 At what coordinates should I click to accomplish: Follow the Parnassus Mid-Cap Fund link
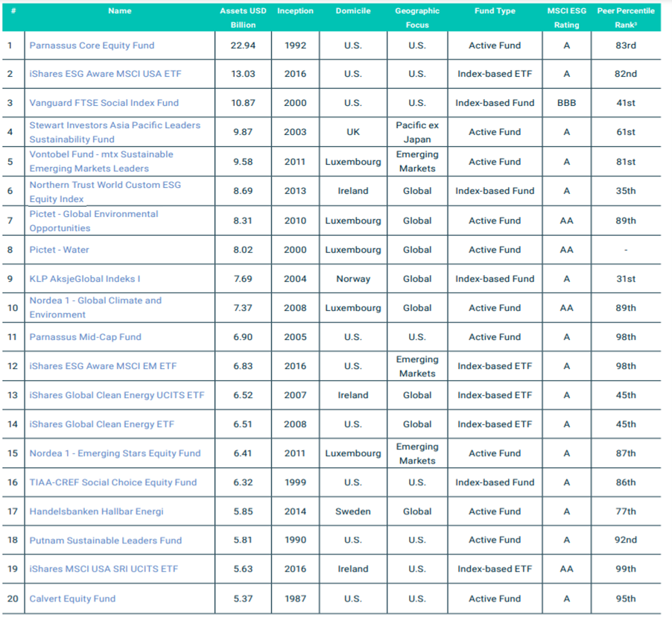tap(85, 337)
